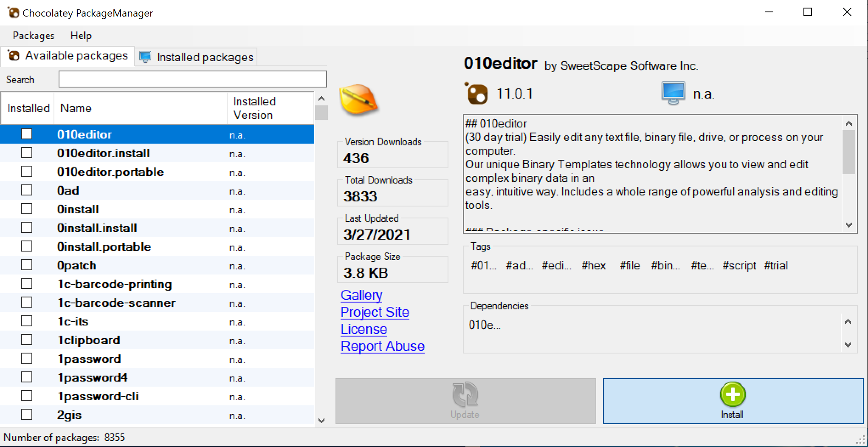The height and width of the screenshot is (447, 868).
Task: Click inside the Search field
Action: 192,79
